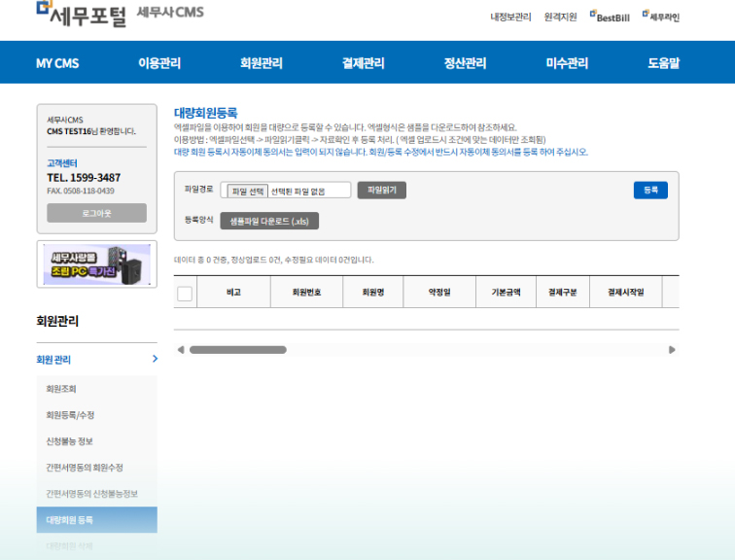
Task: Select the MY CMS menu
Action: (x=57, y=63)
